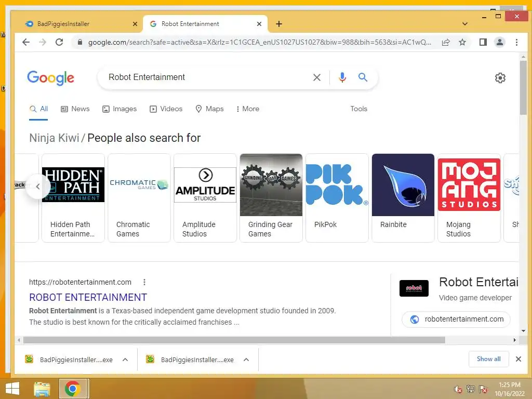Submit the search with the magnifier icon
The width and height of the screenshot is (532, 399).
363,77
